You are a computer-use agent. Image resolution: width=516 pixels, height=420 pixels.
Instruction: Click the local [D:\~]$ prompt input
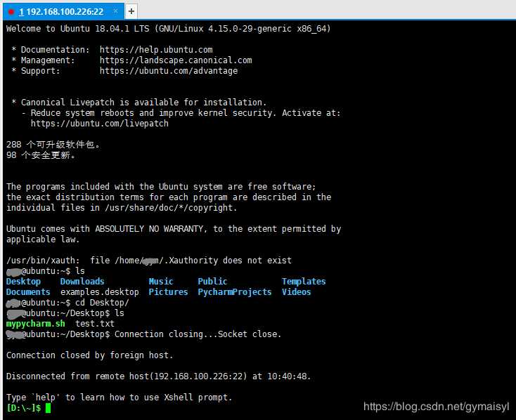[28, 408]
